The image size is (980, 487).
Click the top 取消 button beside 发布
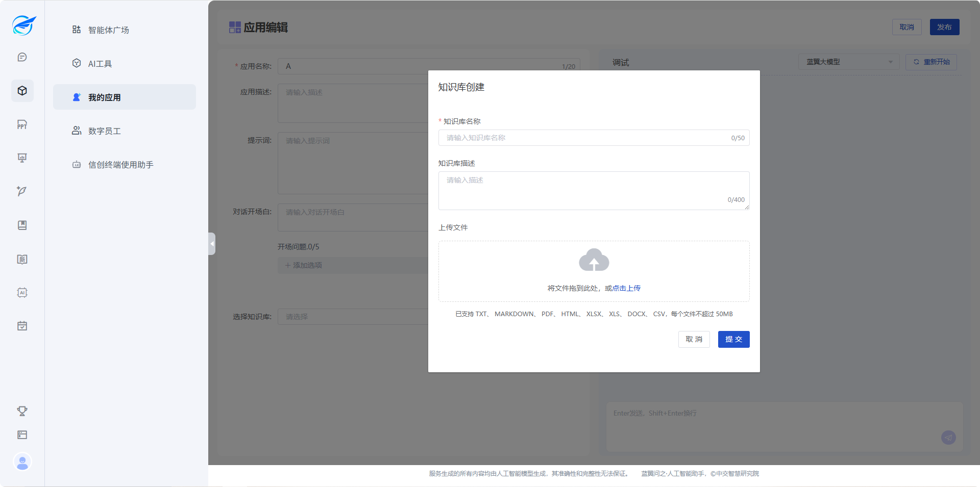pos(906,27)
